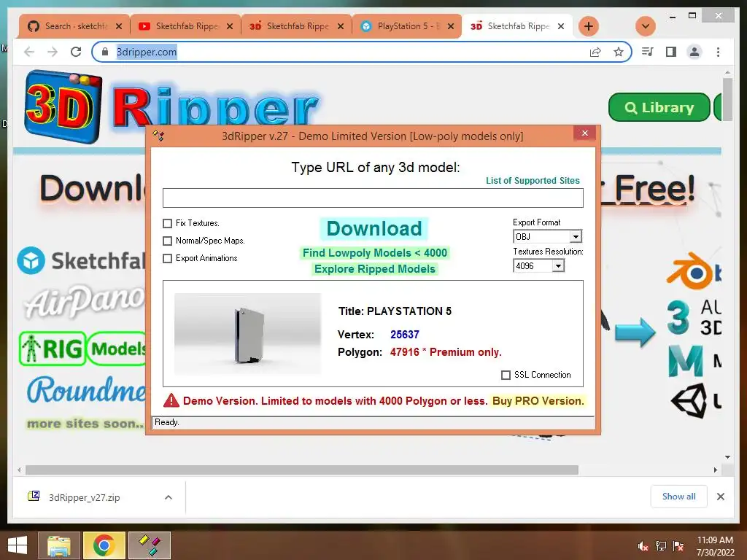Screen dimensions: 747x560
Task: Click the Buy PRO Version link
Action: pyautogui.click(x=538, y=401)
